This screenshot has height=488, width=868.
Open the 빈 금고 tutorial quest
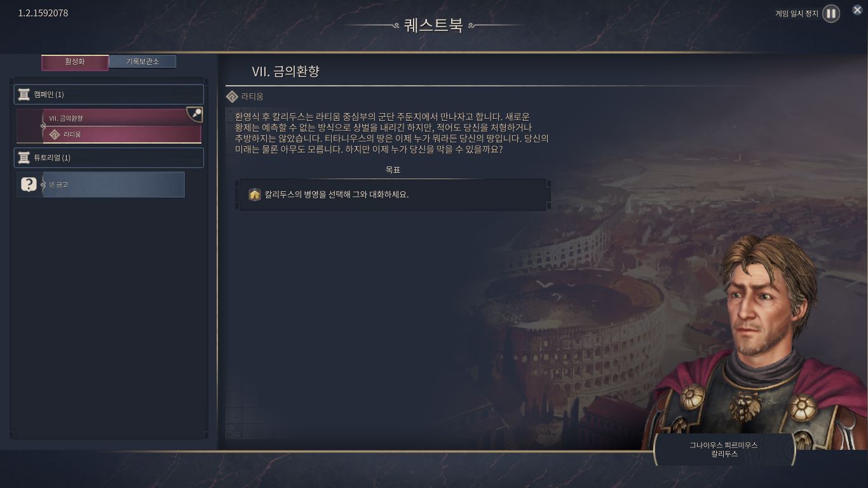tap(113, 184)
